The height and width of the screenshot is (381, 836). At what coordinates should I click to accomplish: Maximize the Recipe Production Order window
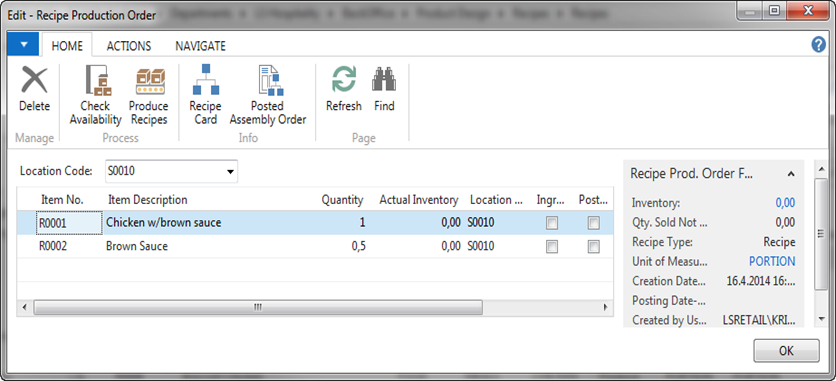(775, 10)
